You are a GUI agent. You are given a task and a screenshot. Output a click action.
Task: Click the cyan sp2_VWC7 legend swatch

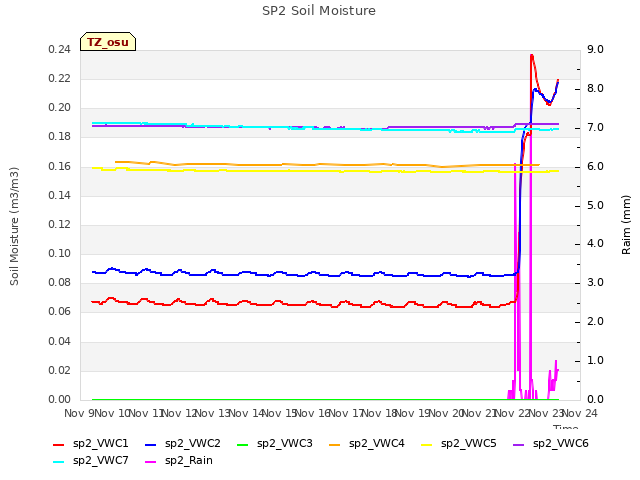coord(59,462)
